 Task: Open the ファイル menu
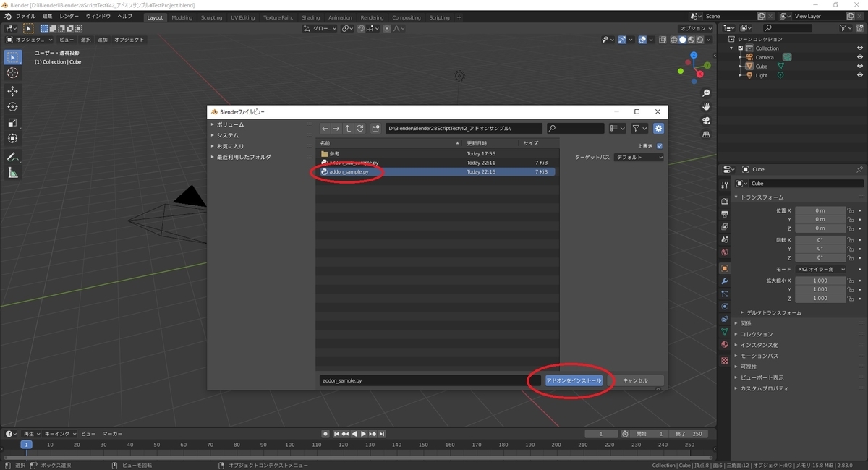point(25,17)
